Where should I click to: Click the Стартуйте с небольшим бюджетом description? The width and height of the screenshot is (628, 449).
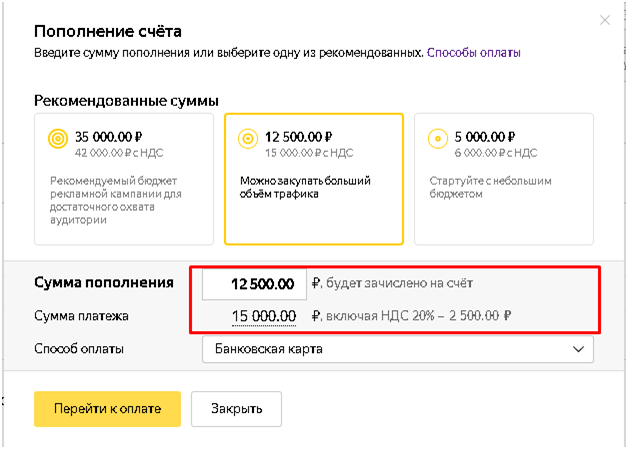490,187
